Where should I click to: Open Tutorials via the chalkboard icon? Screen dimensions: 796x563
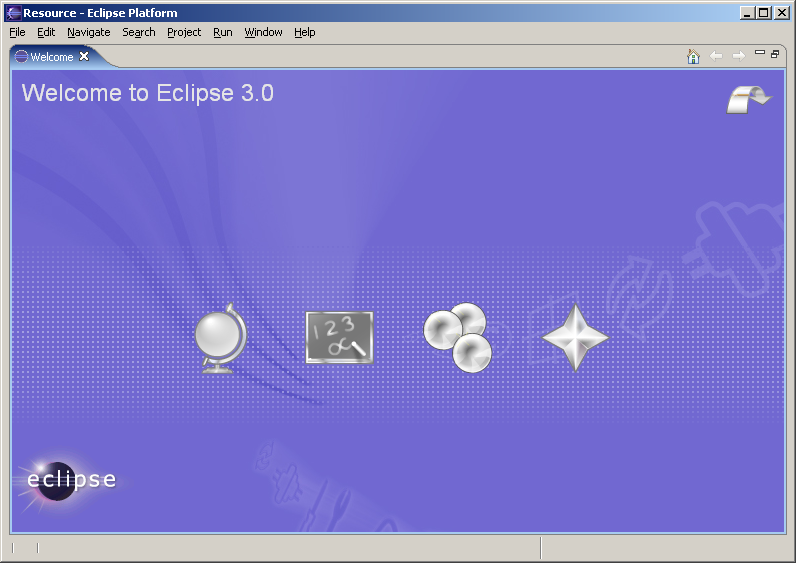[x=339, y=337]
